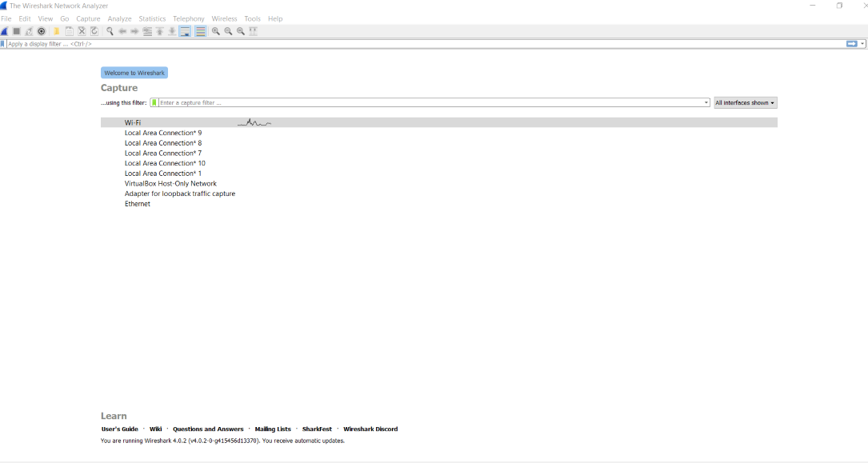This screenshot has width=868, height=463.
Task: Open the Tools menu
Action: click(253, 19)
